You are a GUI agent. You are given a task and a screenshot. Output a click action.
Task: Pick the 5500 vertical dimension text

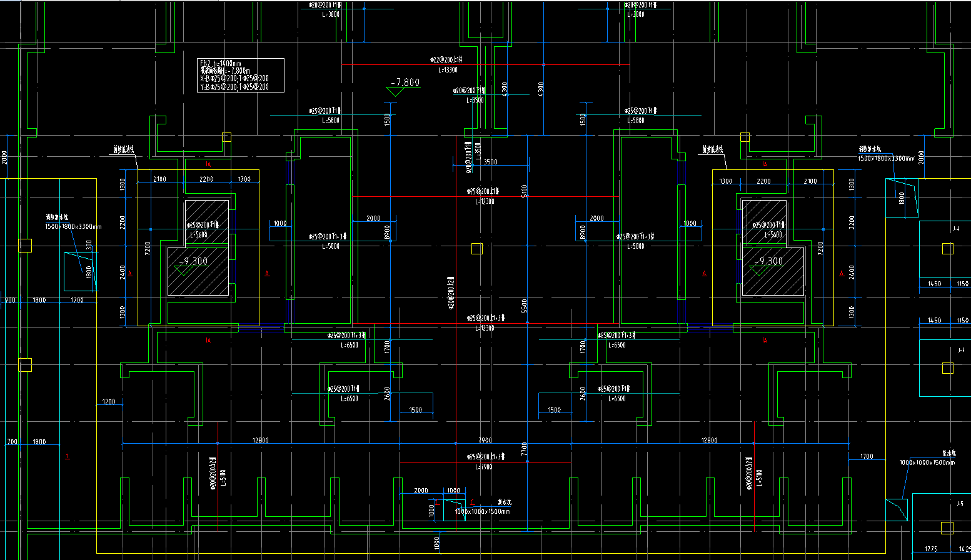click(x=525, y=306)
